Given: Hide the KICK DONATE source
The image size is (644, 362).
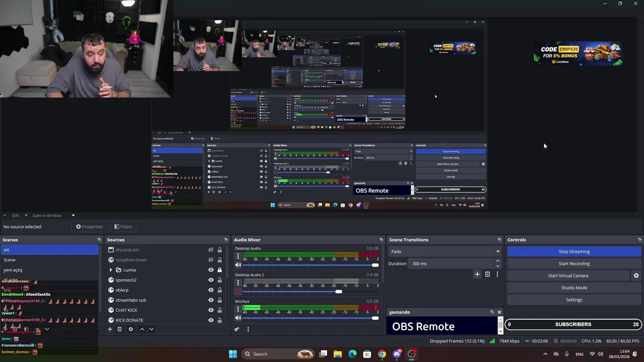Looking at the screenshot, I should pos(211,320).
